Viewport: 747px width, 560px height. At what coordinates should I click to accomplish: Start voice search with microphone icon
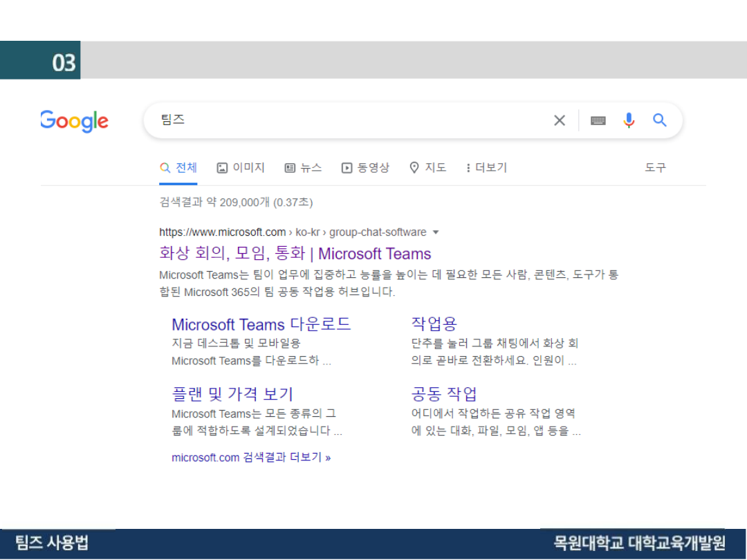629,121
